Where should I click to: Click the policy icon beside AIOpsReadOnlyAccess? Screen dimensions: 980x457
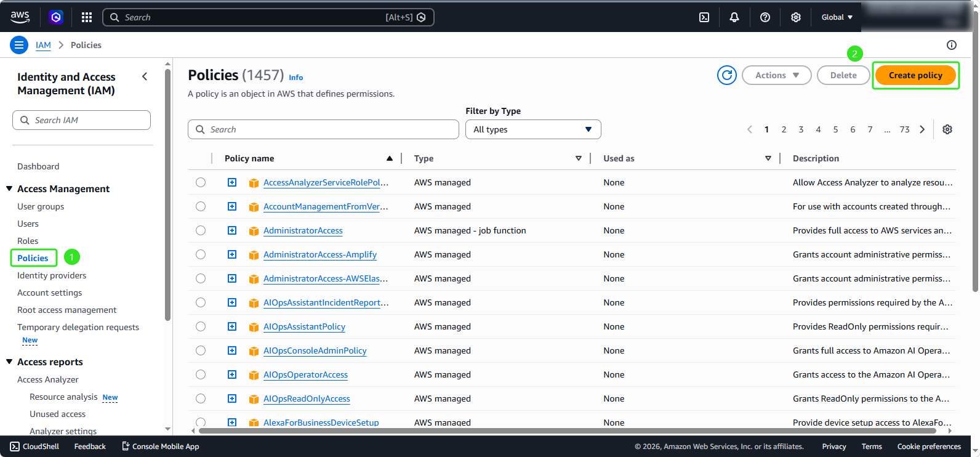(254, 399)
